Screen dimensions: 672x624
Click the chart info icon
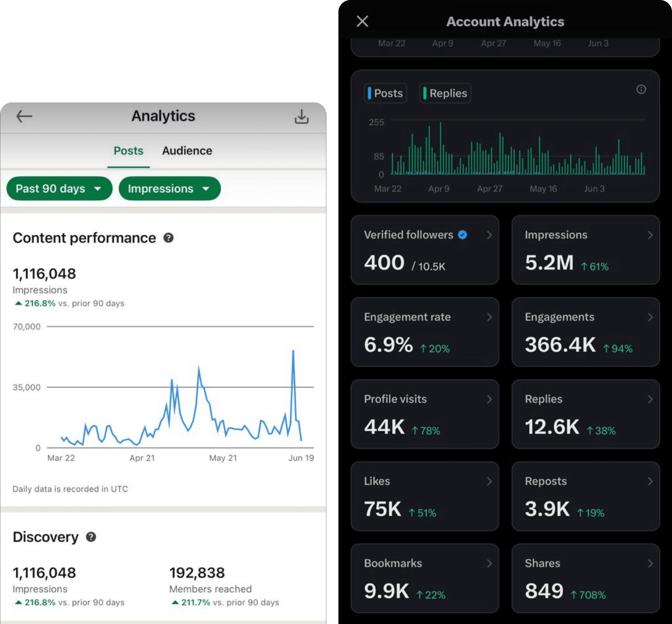[x=641, y=89]
